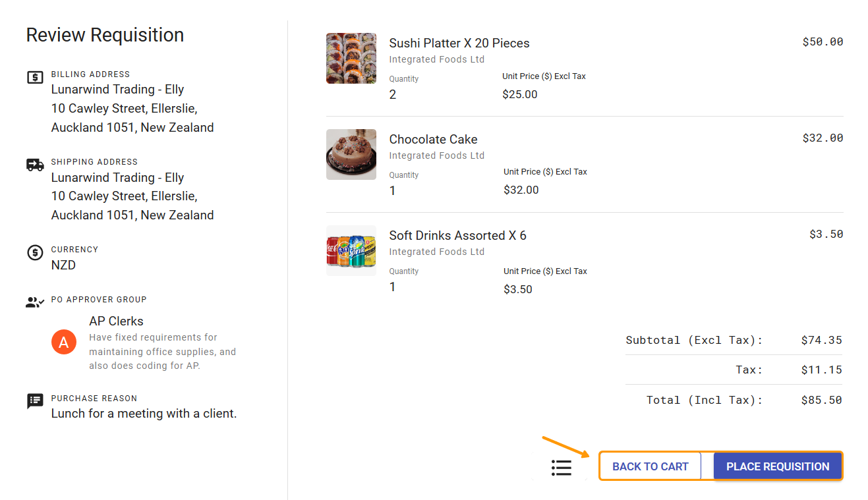Click the Review Requisition heading
Image resolution: width=868 pixels, height=500 pixels.
[105, 35]
